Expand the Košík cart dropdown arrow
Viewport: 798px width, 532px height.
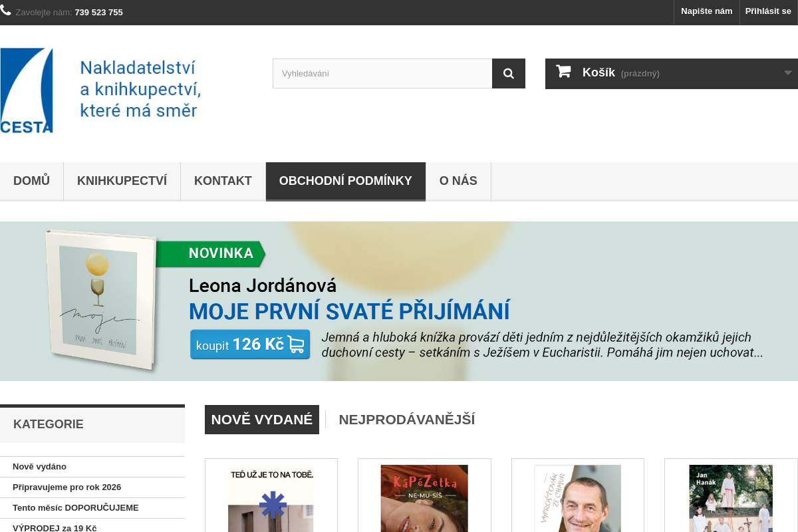coord(788,73)
